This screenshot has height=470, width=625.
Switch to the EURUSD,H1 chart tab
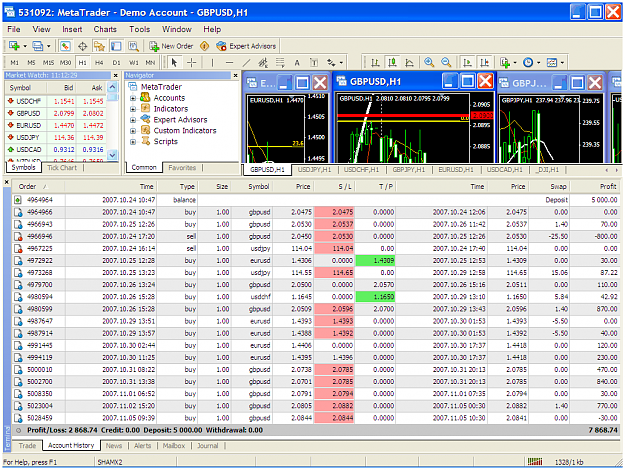coord(456,170)
